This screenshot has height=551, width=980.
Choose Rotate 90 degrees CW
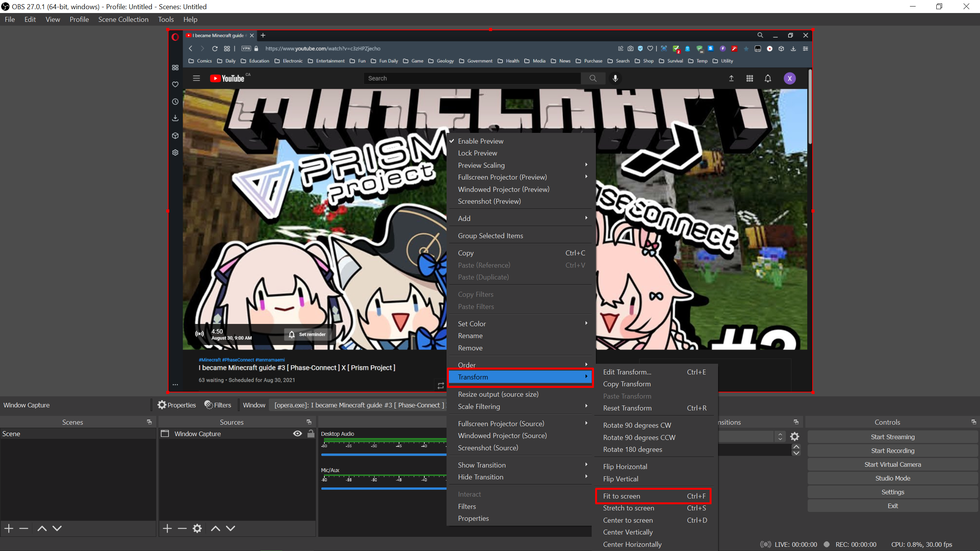point(655,425)
